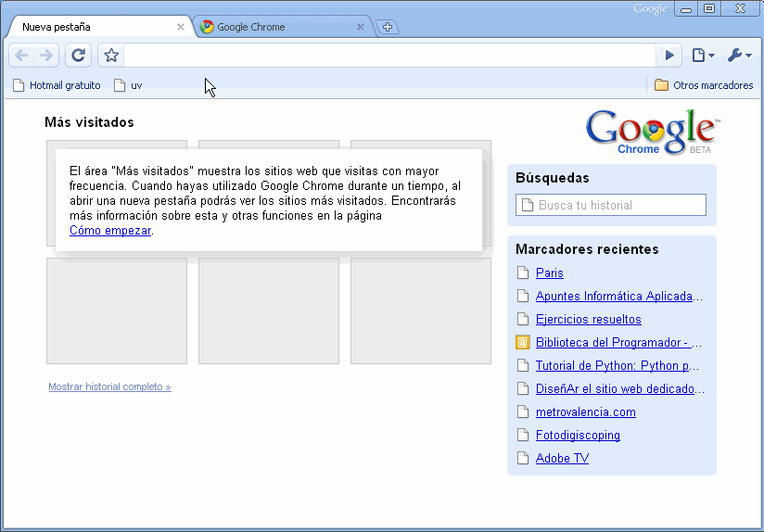Click the Biblioteca del Programador orange favicon

click(522, 343)
